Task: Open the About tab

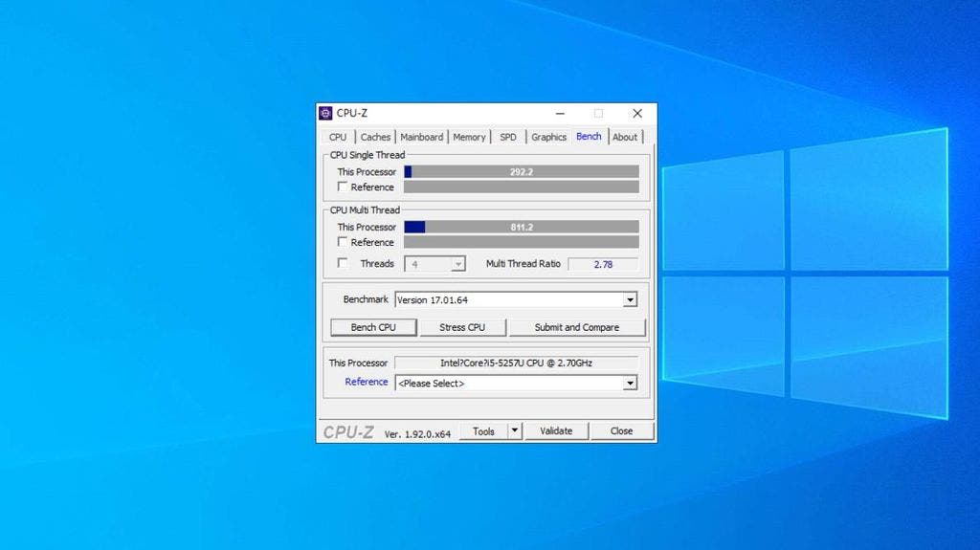Action: coord(624,137)
